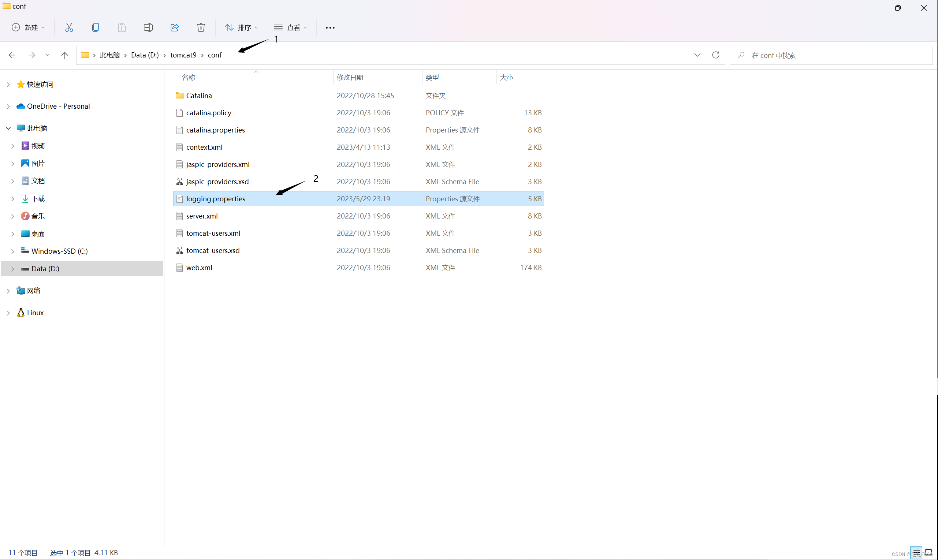Switch to details view icon in status bar
Image resolution: width=938 pixels, height=560 pixels.
tap(916, 553)
